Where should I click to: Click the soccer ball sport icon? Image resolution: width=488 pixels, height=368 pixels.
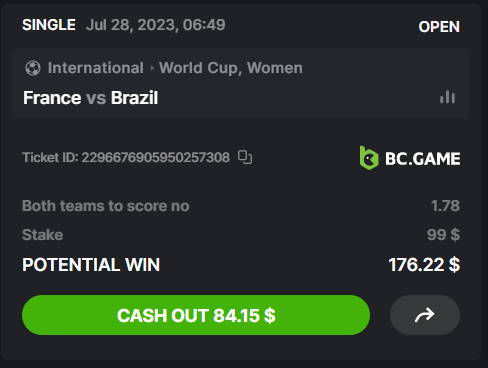[x=33, y=68]
